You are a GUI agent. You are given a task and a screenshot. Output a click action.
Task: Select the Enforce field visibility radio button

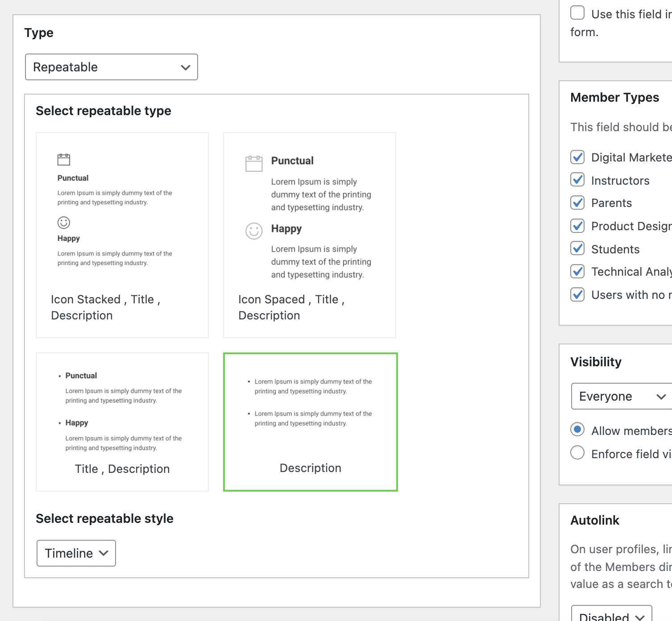point(577,453)
